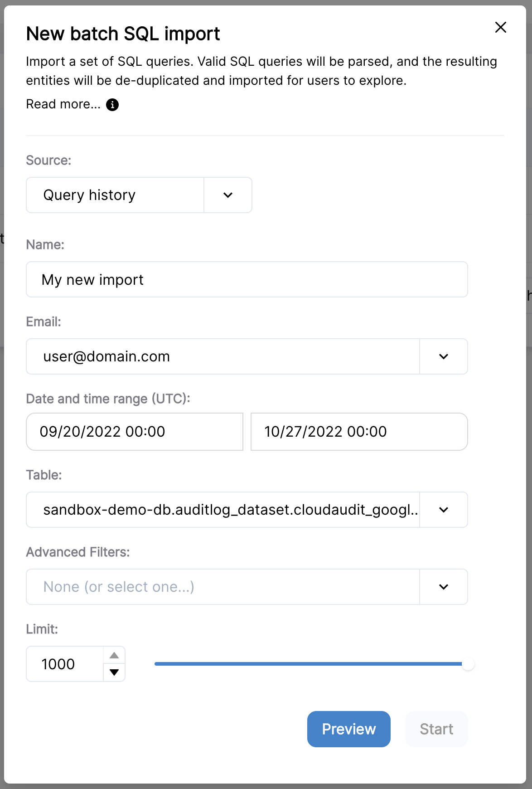This screenshot has width=532, height=789.
Task: Increase the limit with the up arrow
Action: pyautogui.click(x=114, y=655)
